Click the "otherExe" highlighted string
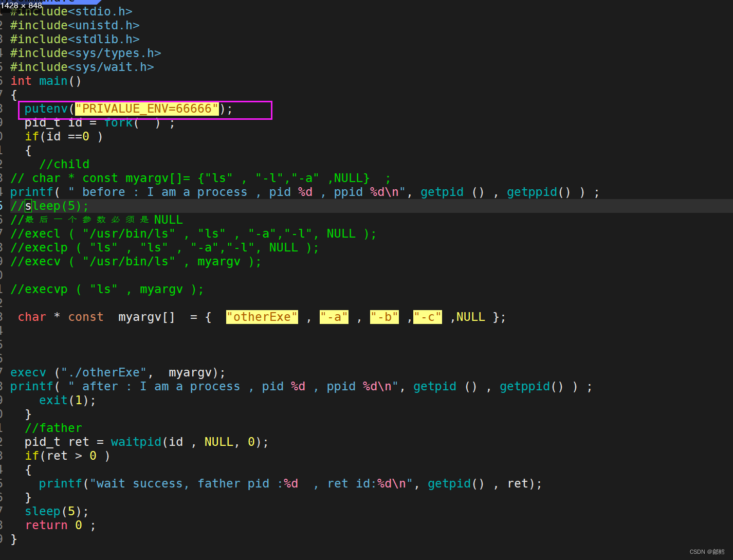Viewport: 733px width, 560px height. (262, 317)
